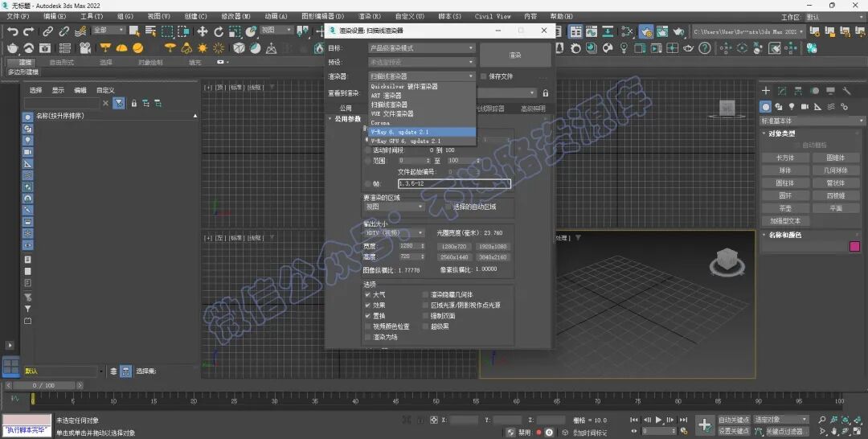Uncheck the 效果 option
The height and width of the screenshot is (439, 868).
367,306
